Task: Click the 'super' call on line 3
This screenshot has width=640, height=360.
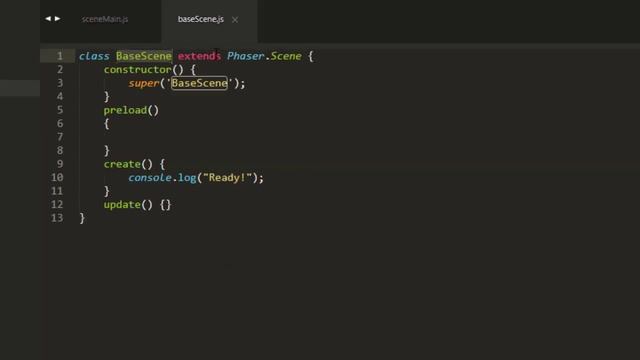Action: click(x=144, y=83)
